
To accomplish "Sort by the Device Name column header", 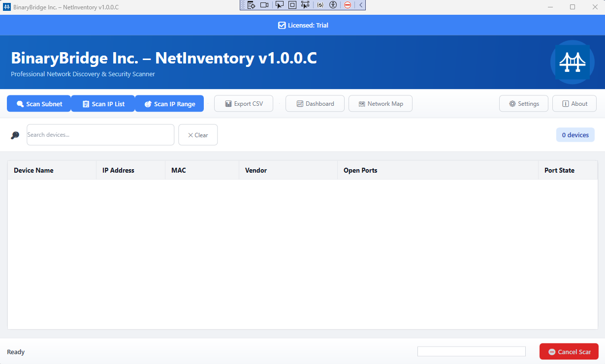I will (x=52, y=170).
